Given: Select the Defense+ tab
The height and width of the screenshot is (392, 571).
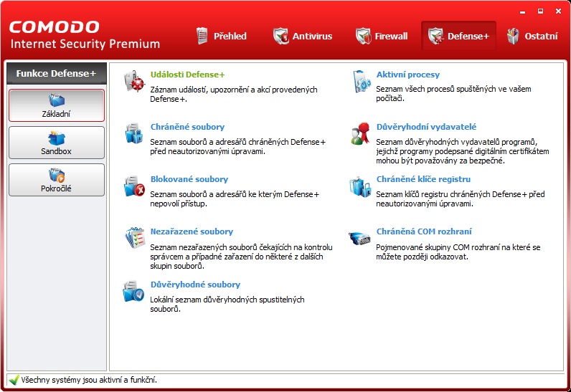Looking at the screenshot, I should 459,36.
